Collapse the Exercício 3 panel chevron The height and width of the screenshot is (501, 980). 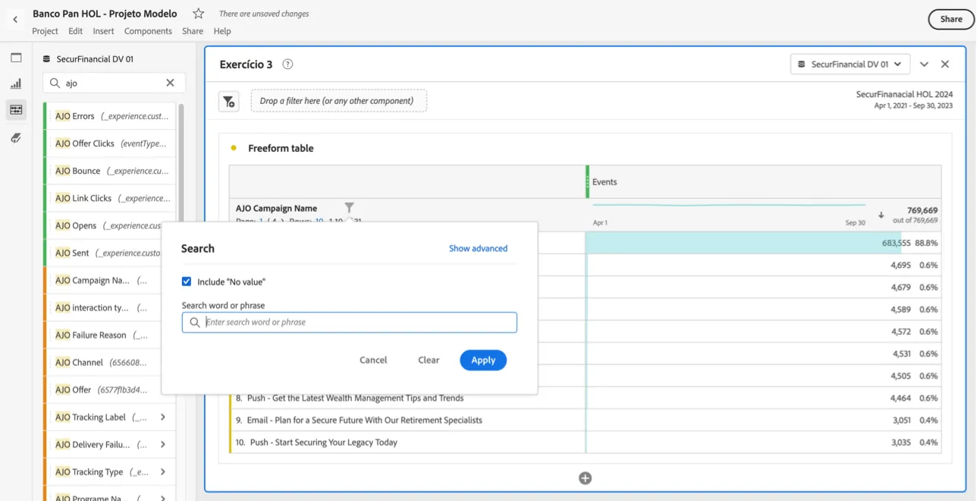coord(924,65)
